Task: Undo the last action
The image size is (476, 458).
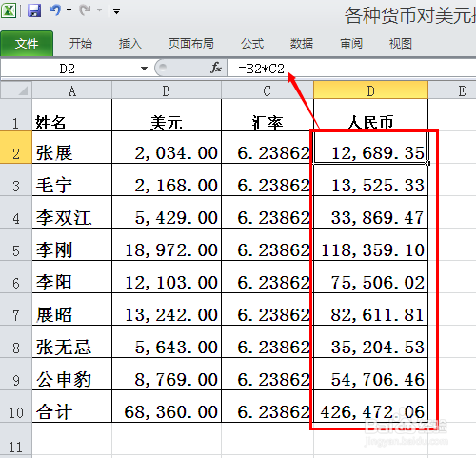Action: pos(55,10)
